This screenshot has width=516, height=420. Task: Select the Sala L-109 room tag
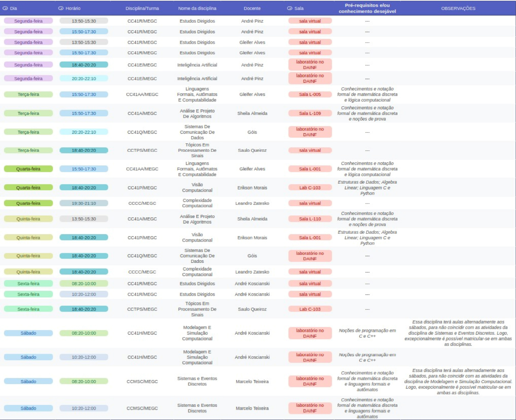click(310, 113)
